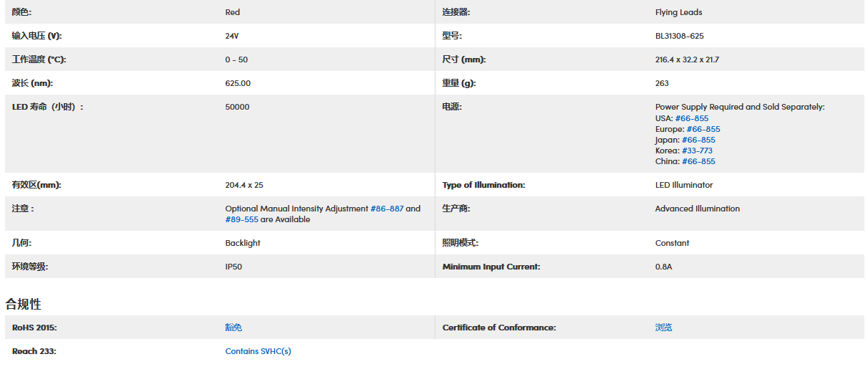Open the Korea power supply #33-773 link

pyautogui.click(x=697, y=151)
